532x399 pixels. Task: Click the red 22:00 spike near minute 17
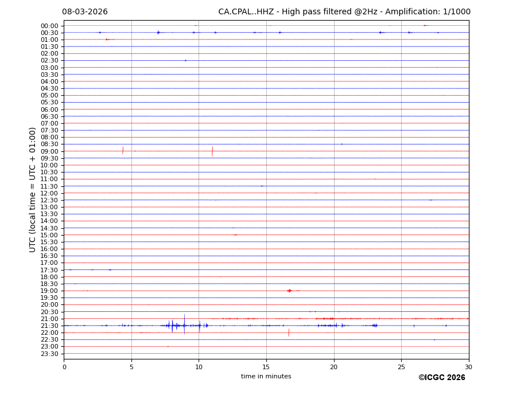(x=289, y=332)
